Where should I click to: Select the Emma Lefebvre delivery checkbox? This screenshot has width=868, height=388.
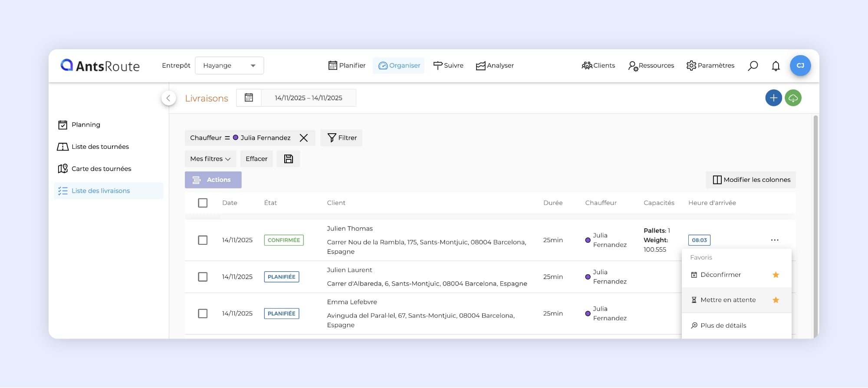pos(203,313)
